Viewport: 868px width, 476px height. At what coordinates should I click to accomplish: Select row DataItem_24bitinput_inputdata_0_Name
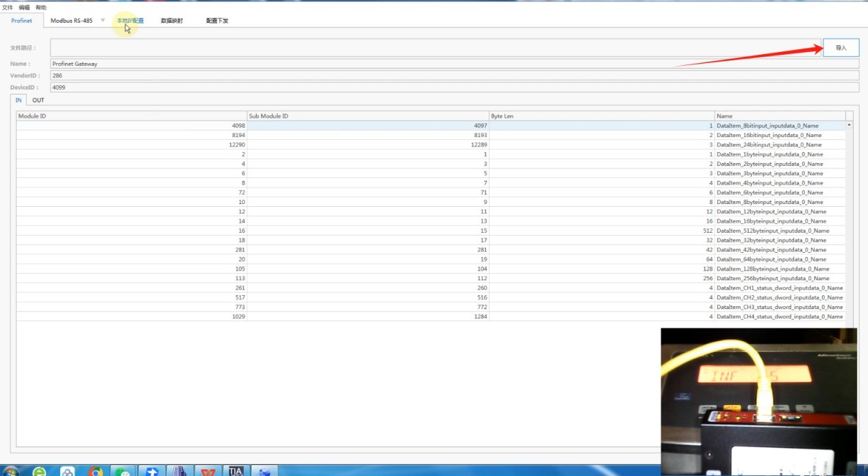click(430, 145)
